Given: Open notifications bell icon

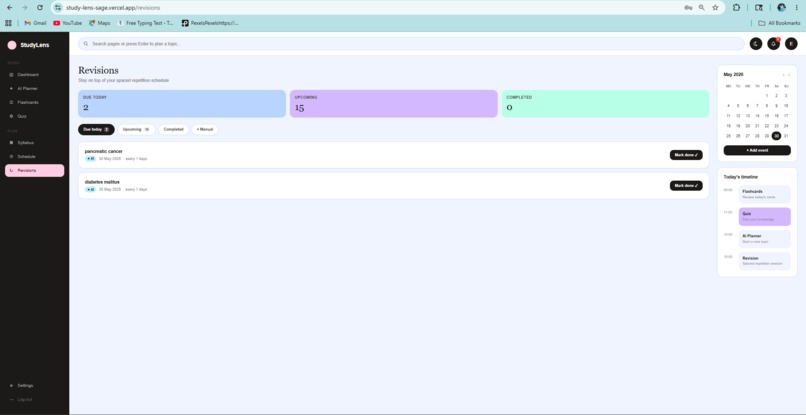Looking at the screenshot, I should pos(773,44).
